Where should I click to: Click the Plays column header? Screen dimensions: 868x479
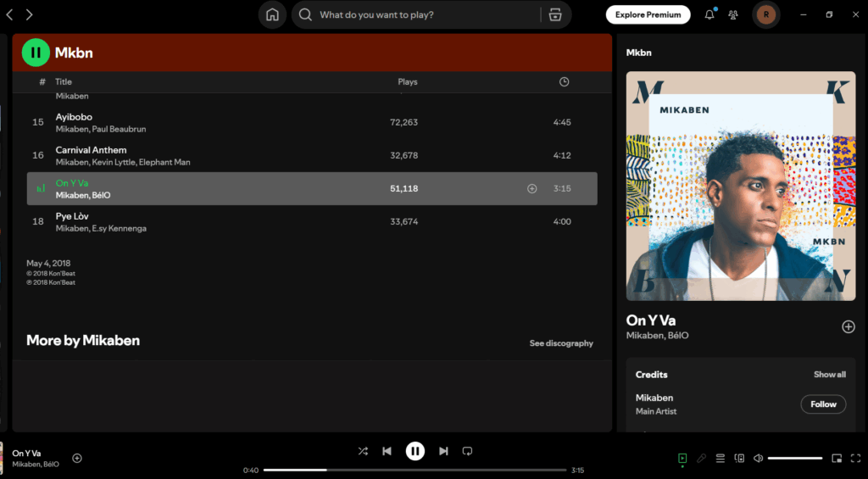[x=408, y=82]
